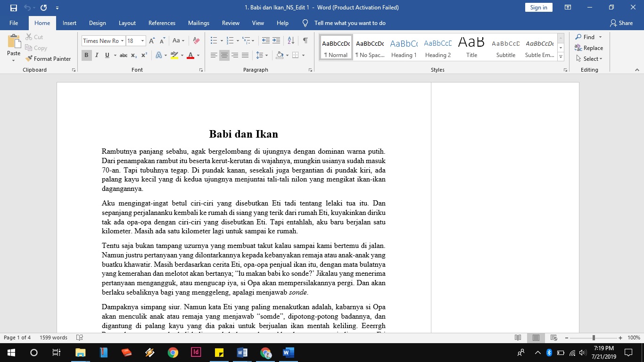Click the Grow Font Size icon

pos(152,41)
